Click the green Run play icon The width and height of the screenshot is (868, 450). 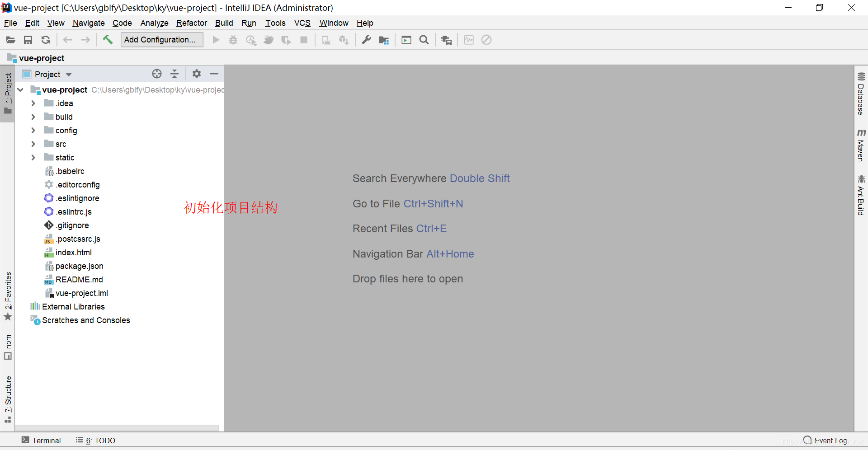(216, 40)
